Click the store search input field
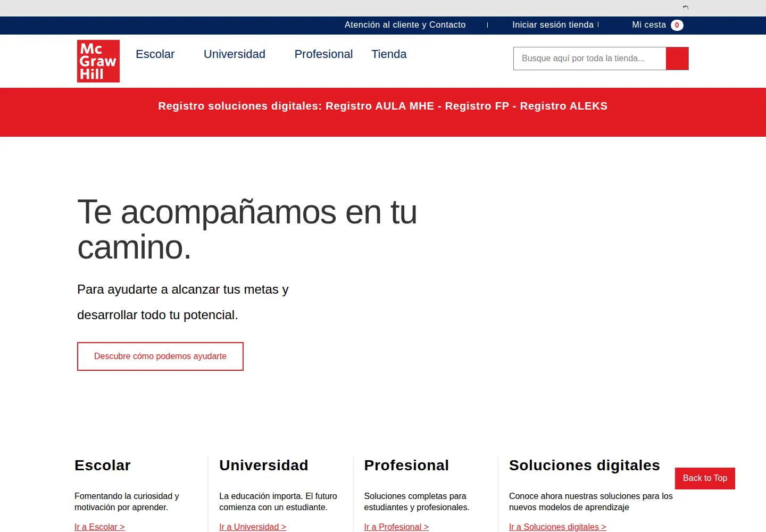The image size is (766, 532). [590, 59]
